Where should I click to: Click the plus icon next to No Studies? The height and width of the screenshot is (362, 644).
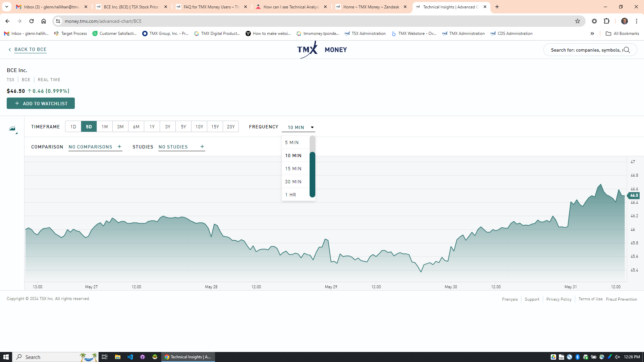point(202,147)
